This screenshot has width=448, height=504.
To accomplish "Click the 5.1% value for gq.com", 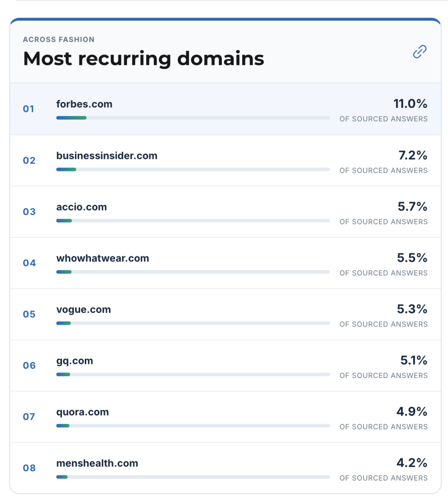I will click(414, 360).
